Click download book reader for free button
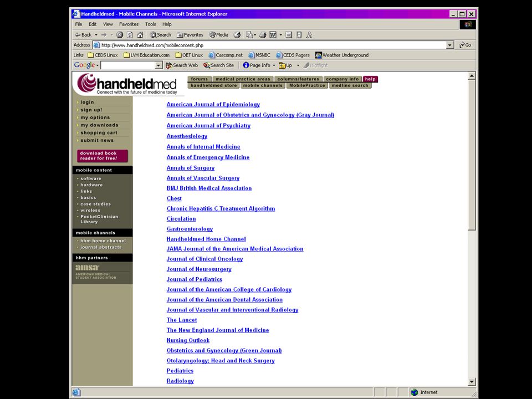This screenshot has height=399, width=532. pos(102,156)
